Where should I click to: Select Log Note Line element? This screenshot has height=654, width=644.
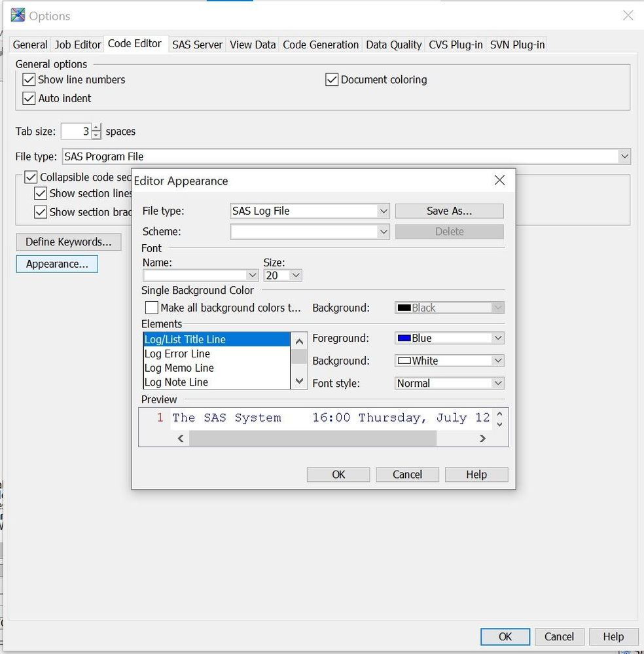(217, 382)
